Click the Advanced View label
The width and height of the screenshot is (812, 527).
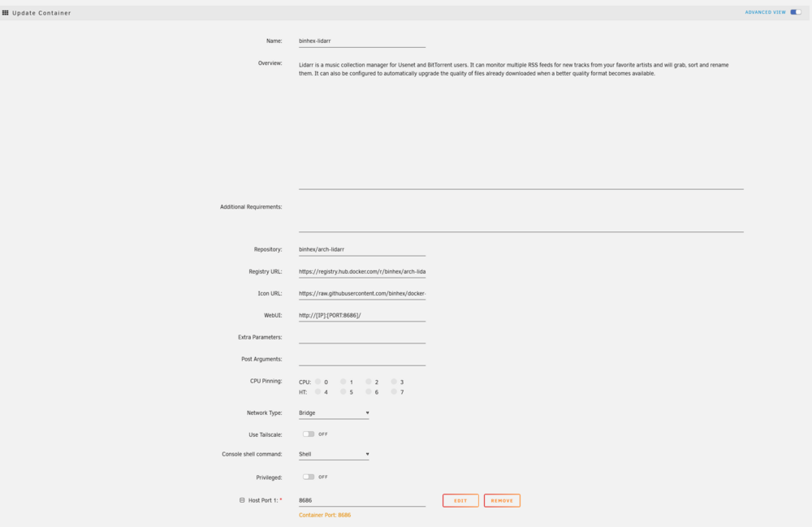(765, 12)
